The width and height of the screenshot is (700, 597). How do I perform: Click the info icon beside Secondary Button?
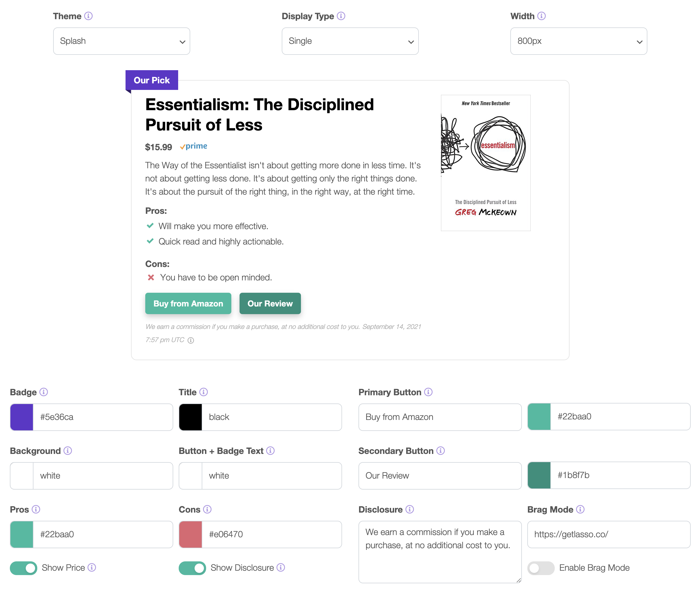coord(440,451)
